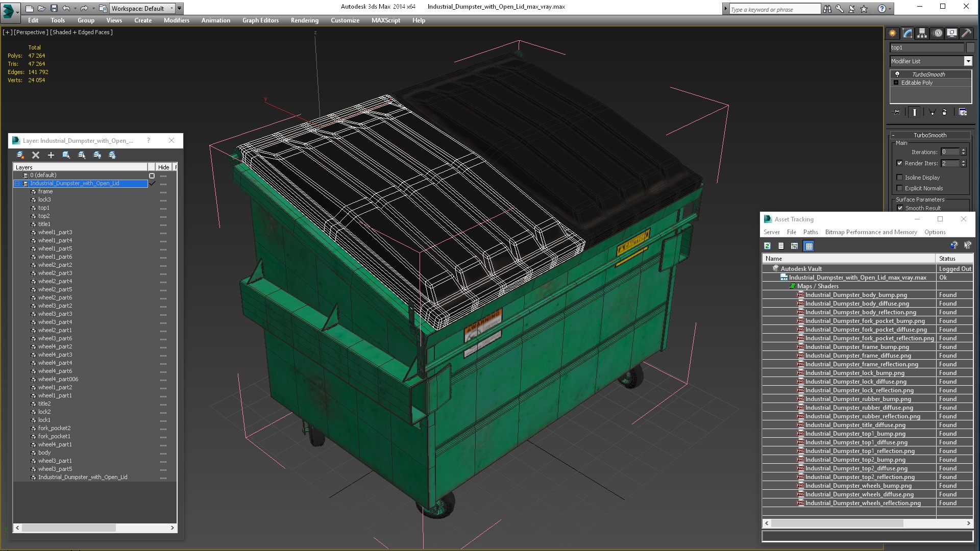Open the Rendering menu
This screenshot has width=980, height=551.
click(x=305, y=20)
